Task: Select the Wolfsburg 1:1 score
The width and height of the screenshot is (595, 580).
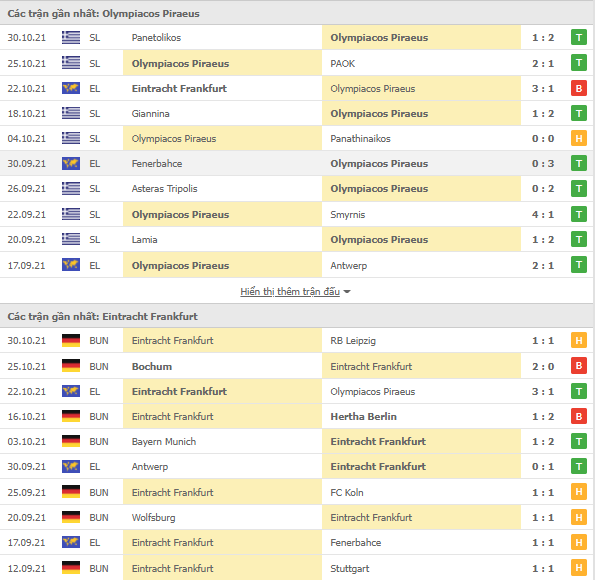Action: click(543, 517)
